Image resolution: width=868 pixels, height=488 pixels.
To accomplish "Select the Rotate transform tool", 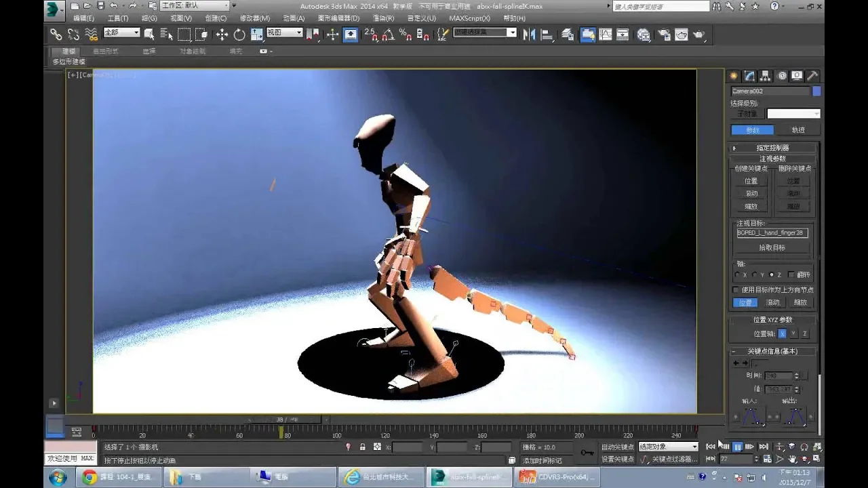I will [239, 35].
